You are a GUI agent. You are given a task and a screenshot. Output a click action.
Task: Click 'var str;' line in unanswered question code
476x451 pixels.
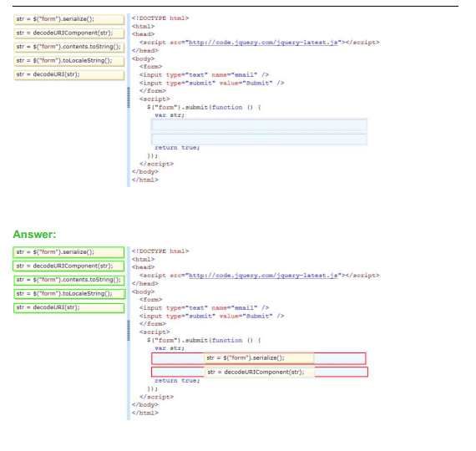click(170, 115)
